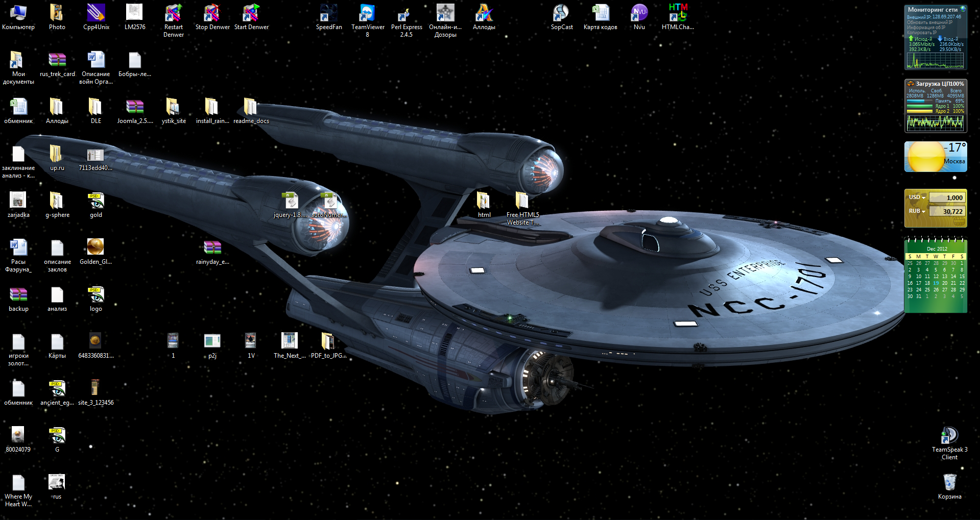This screenshot has width=980, height=520.
Task: Click the Dec 2012 calendar header
Action: pos(937,249)
